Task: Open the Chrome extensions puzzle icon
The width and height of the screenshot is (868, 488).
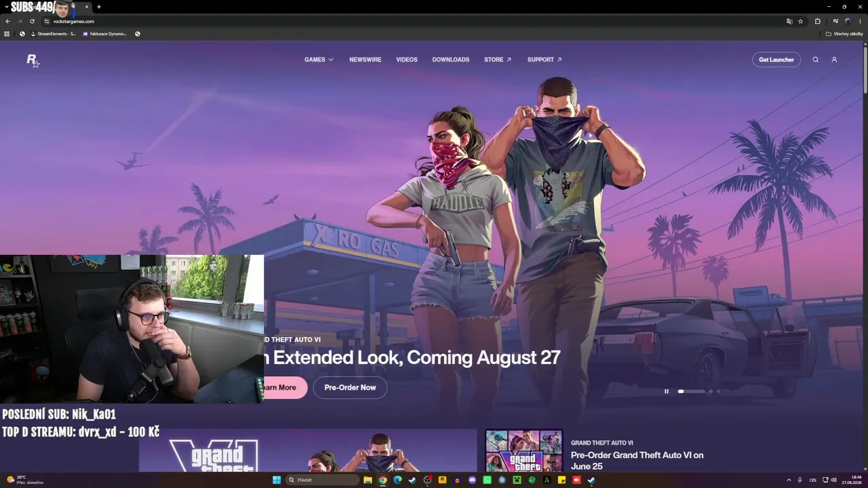Action: point(817,21)
